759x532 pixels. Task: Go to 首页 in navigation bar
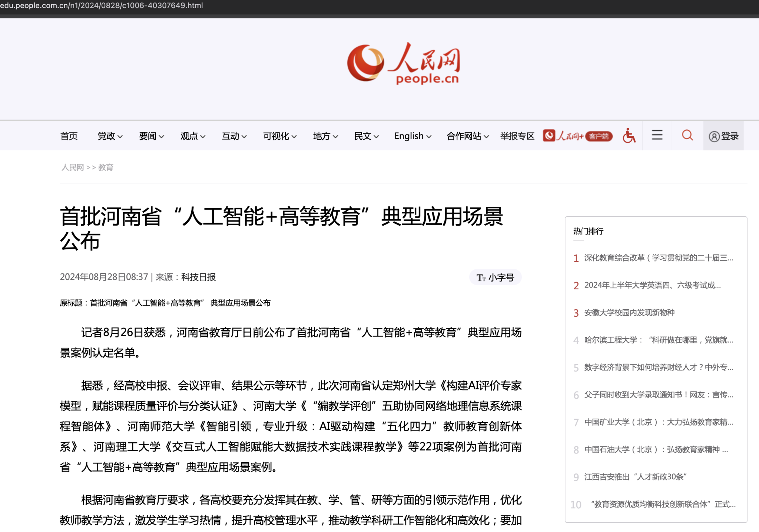tap(69, 136)
